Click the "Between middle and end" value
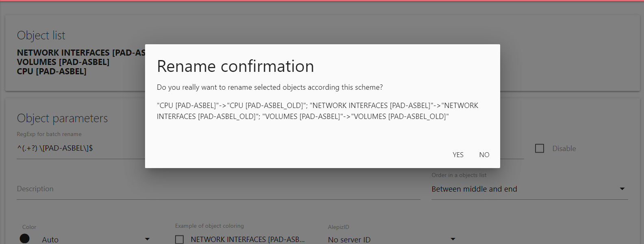 pyautogui.click(x=474, y=189)
